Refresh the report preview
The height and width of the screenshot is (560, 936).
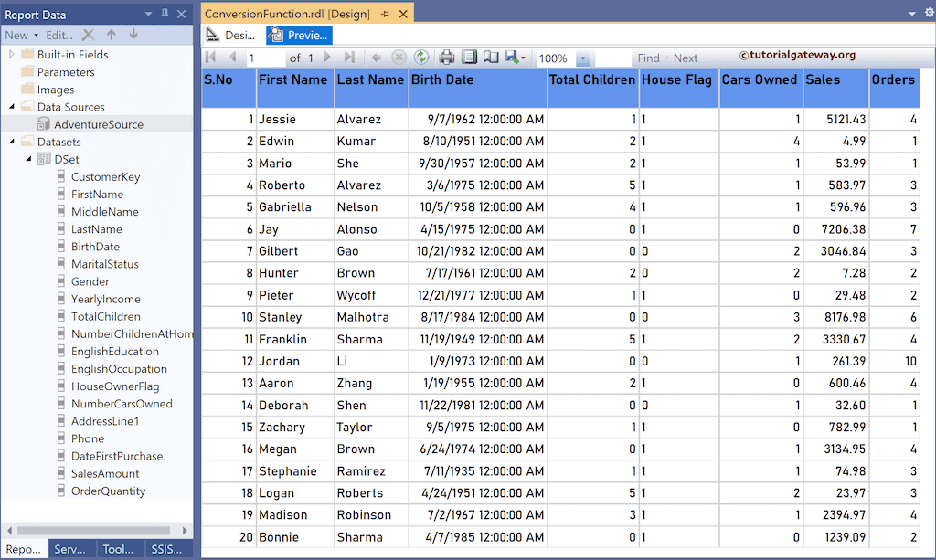pos(421,57)
